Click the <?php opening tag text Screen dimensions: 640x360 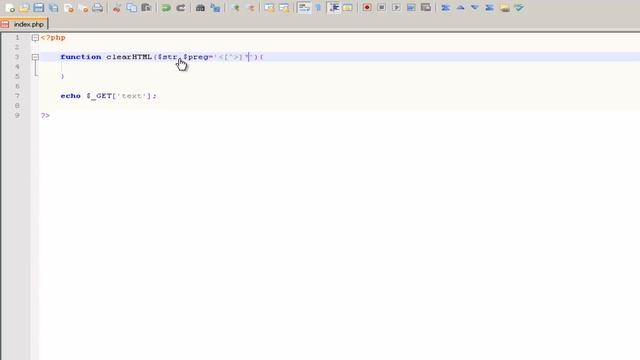coord(53,38)
